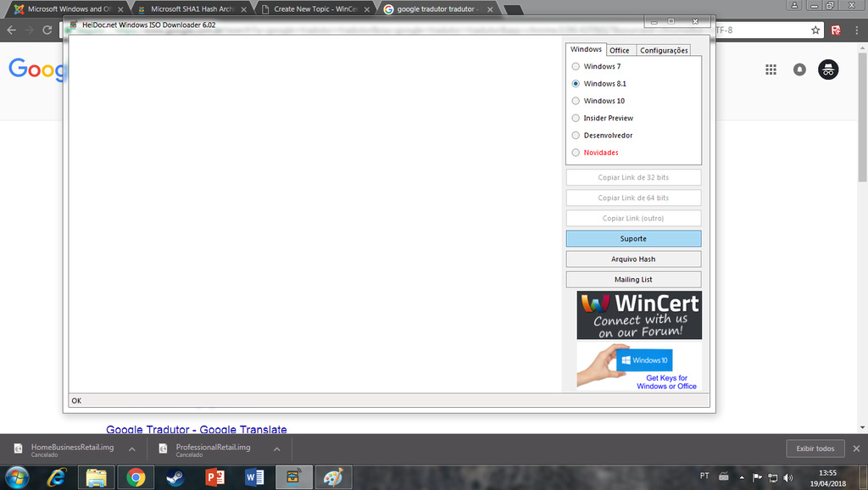Open Chrome's three-dot menu

[x=856, y=30]
